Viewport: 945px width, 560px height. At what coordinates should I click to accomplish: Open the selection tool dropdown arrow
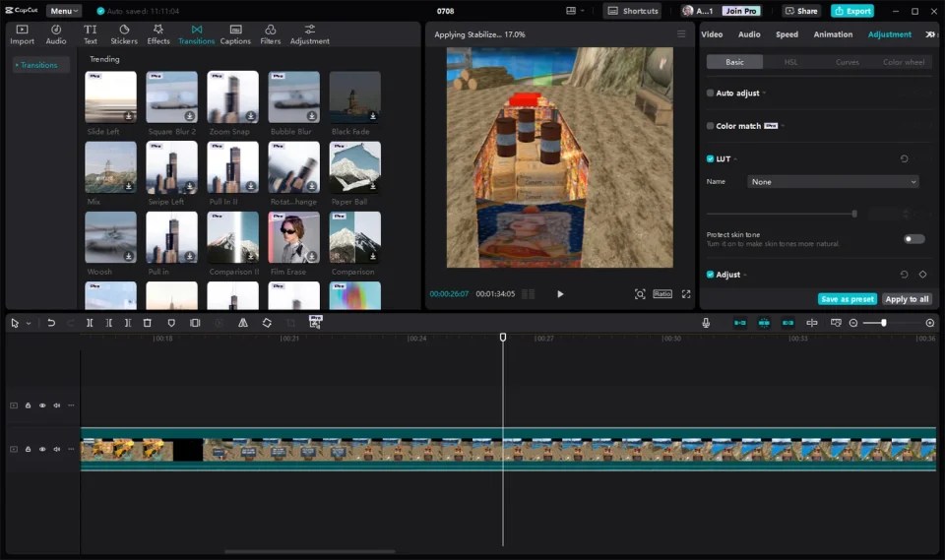pos(29,324)
